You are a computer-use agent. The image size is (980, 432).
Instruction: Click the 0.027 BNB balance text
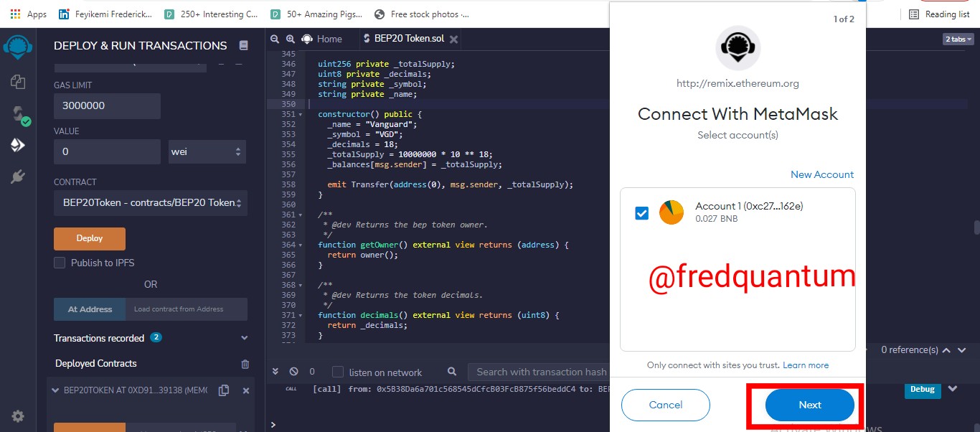pos(717,219)
